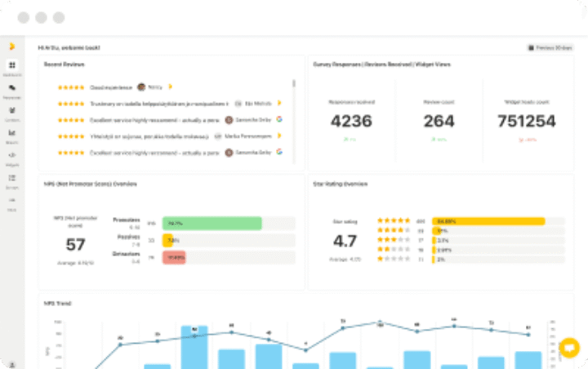The image size is (588, 369).
Task: Click the orange Trustmary logo in the sidebar
Action: pyautogui.click(x=12, y=47)
